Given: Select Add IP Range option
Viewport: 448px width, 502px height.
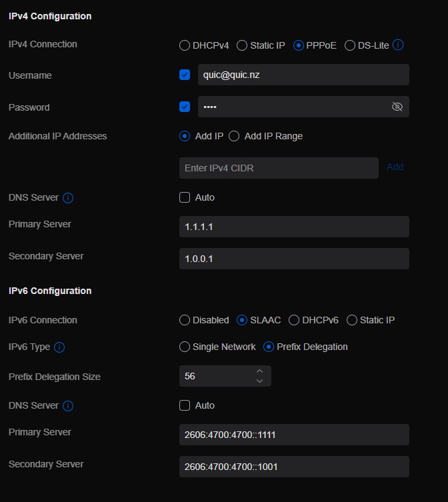Looking at the screenshot, I should (x=234, y=136).
